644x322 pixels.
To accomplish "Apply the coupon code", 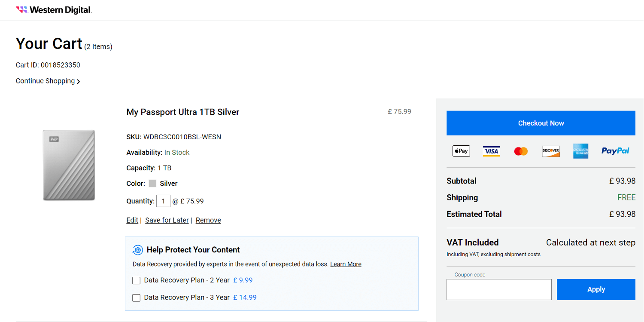I will pos(596,289).
